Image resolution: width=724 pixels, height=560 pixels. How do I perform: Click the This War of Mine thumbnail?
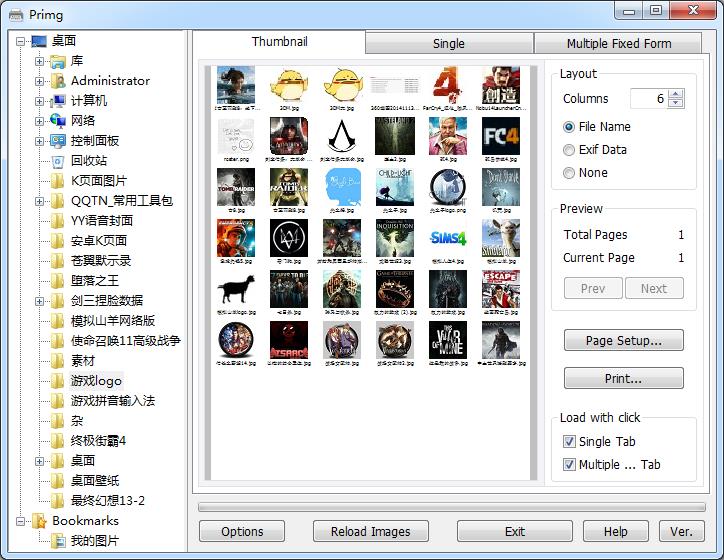[447, 341]
